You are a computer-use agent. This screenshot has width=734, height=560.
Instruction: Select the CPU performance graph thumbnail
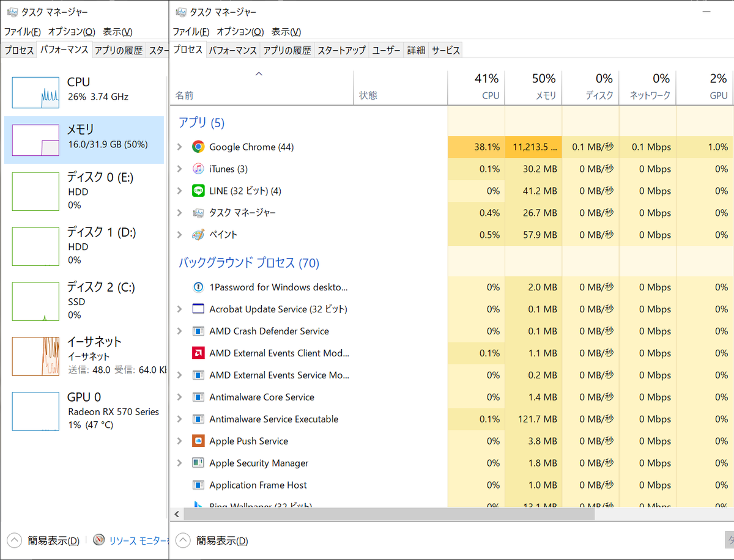tap(35, 92)
